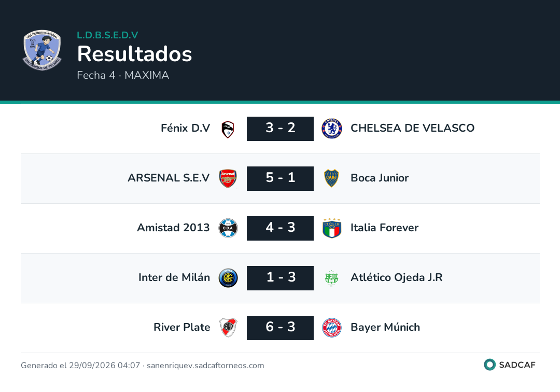Open the Amistad 2013 C.D.A. logo
The width and height of the screenshot is (560, 392).
tap(228, 228)
